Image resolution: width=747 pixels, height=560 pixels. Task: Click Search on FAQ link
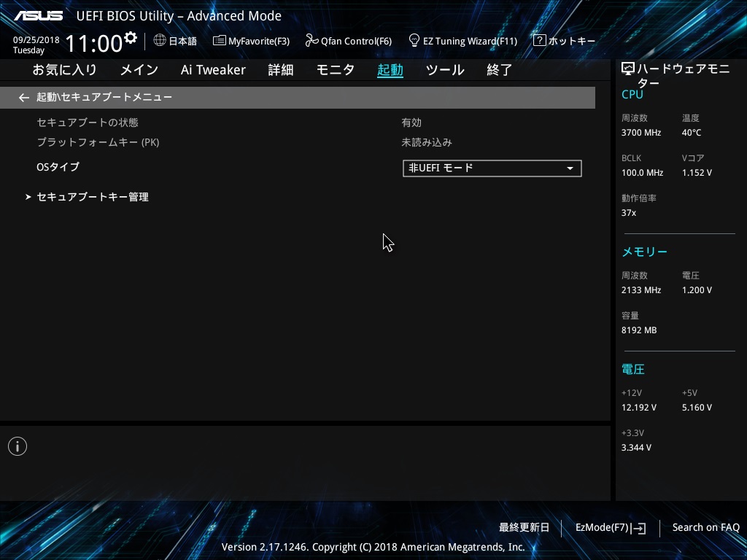pyautogui.click(x=705, y=528)
